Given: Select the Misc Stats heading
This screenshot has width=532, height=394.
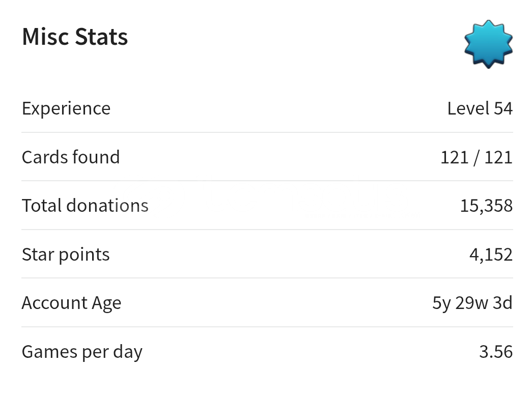Looking at the screenshot, I should [75, 37].
